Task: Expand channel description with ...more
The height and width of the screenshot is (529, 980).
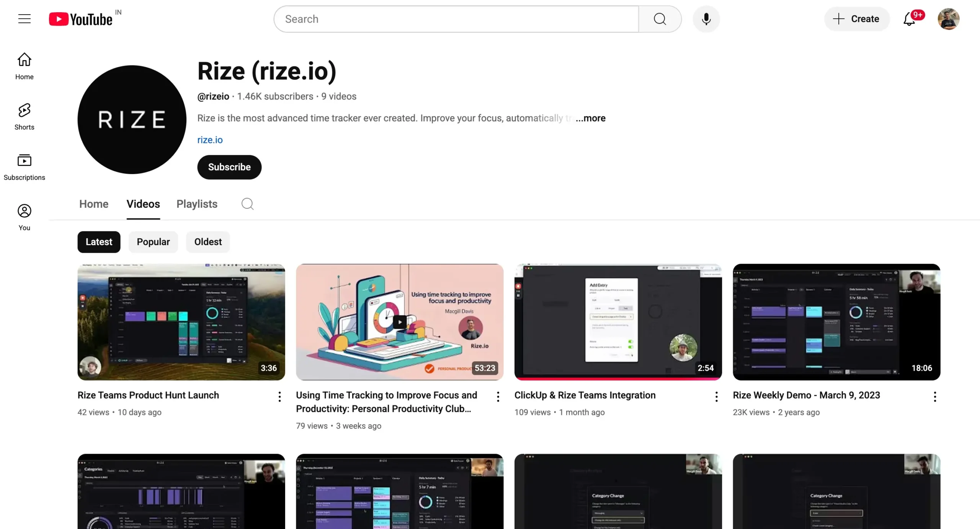Action: point(591,118)
